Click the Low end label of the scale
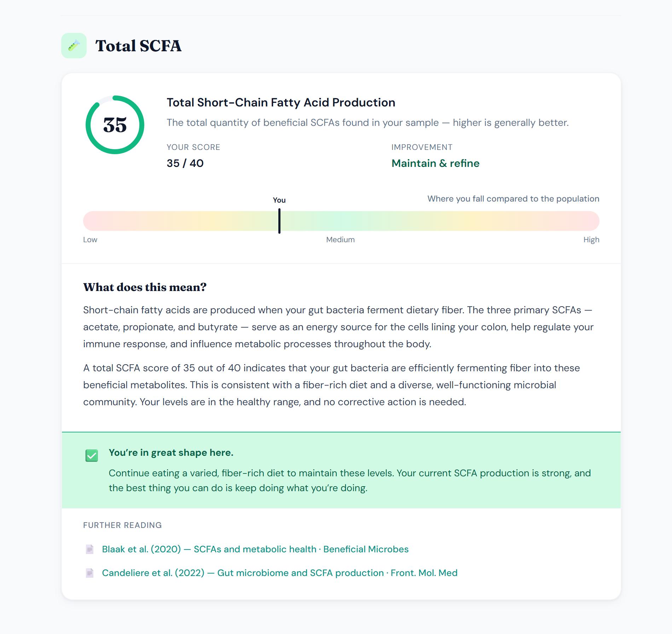Viewport: 672px width, 634px height. (x=90, y=240)
